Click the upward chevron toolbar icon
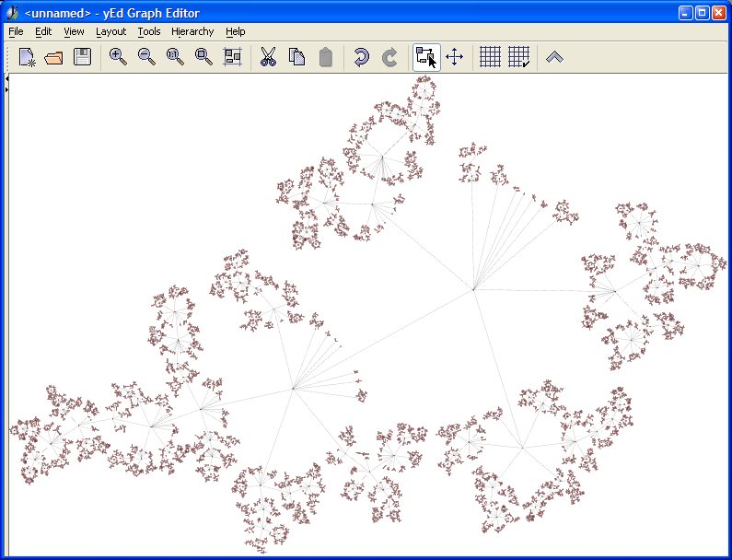The height and width of the screenshot is (560, 732). (x=554, y=57)
